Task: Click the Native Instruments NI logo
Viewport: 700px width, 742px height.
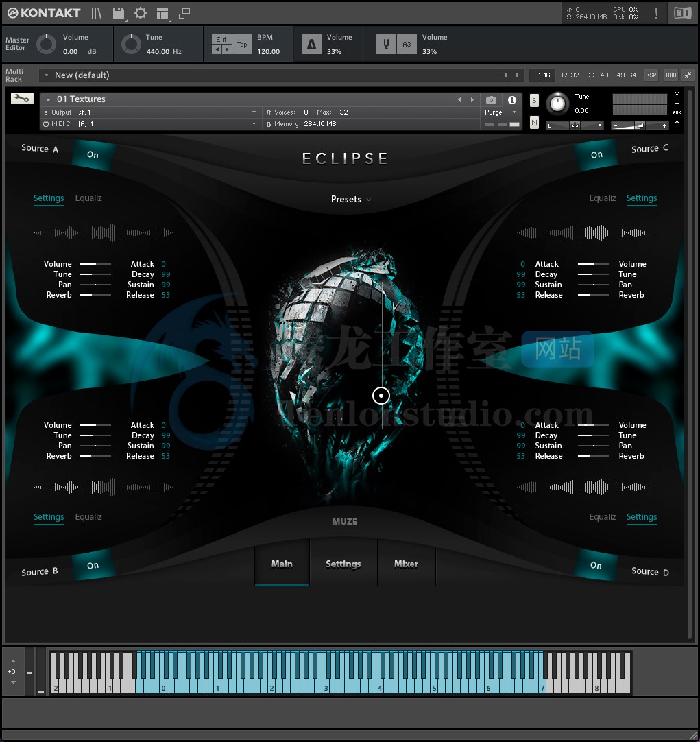Action: pyautogui.click(x=682, y=13)
